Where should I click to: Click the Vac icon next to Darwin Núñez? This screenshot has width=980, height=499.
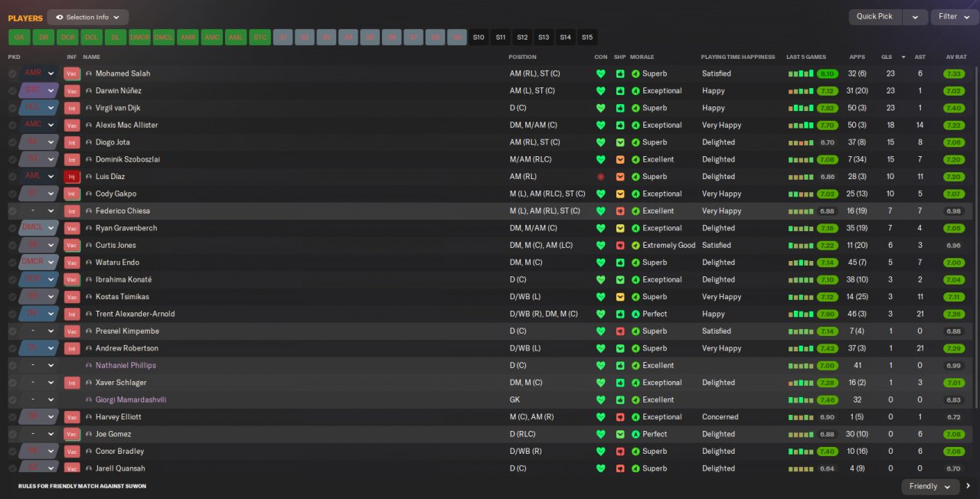click(72, 90)
